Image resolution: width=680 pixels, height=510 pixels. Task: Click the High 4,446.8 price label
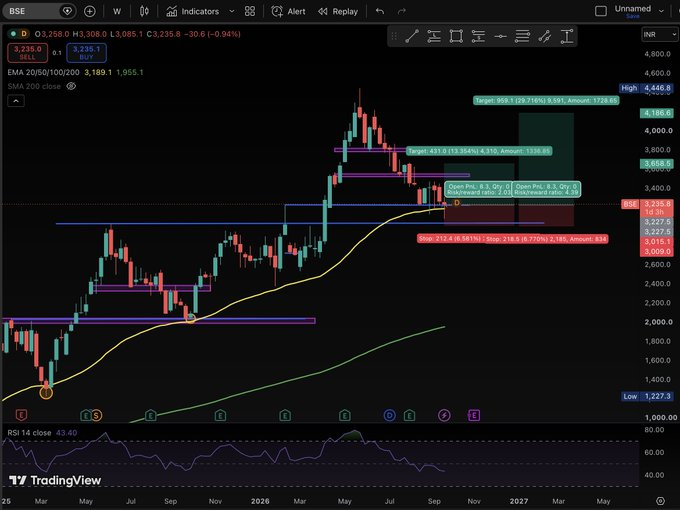(x=647, y=88)
